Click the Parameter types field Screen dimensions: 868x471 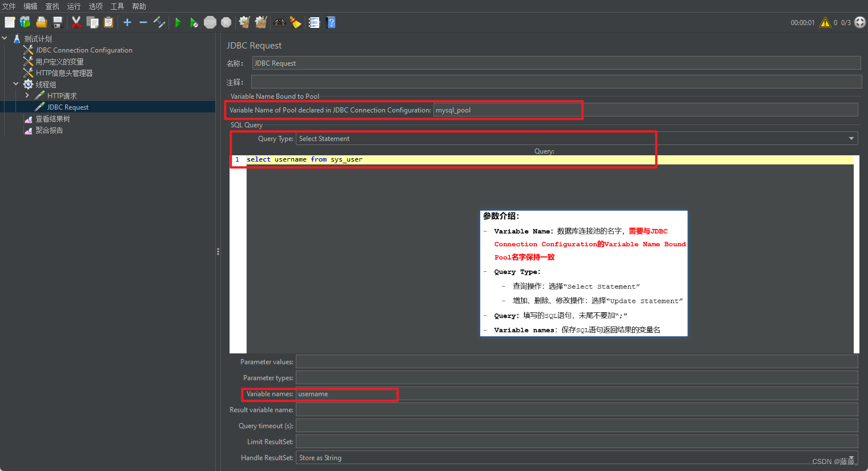[x=577, y=378]
